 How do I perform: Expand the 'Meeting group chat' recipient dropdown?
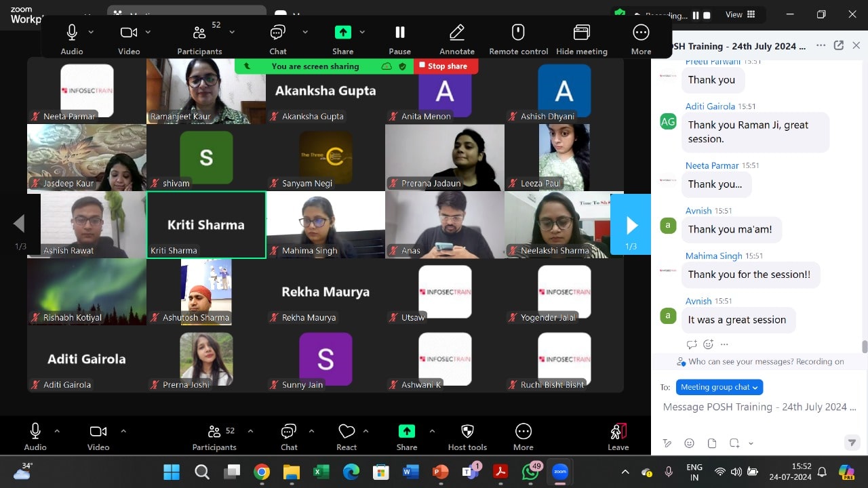pos(719,387)
